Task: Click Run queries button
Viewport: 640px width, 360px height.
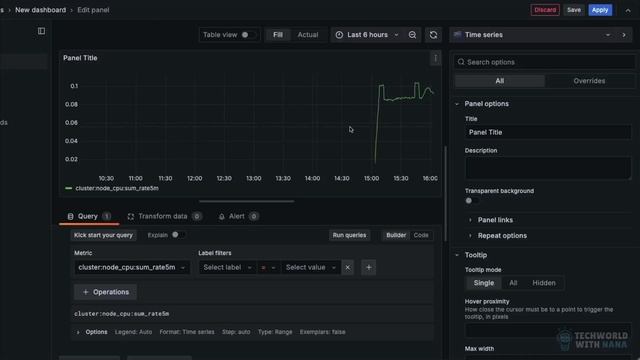Action: (349, 235)
